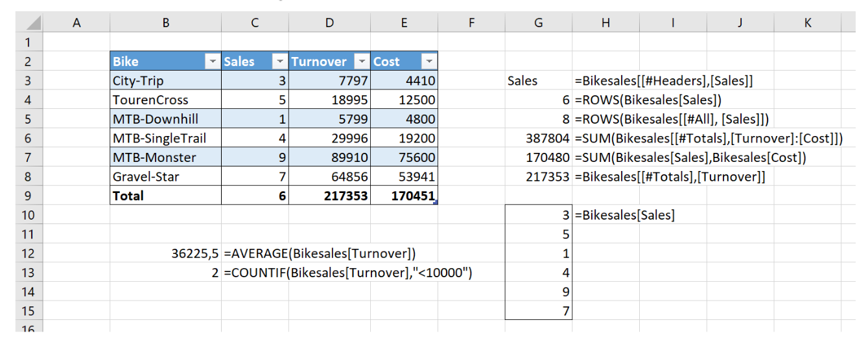Select Cost value 12500
Image resolution: width=868 pixels, height=342 pixels.
coord(404,100)
